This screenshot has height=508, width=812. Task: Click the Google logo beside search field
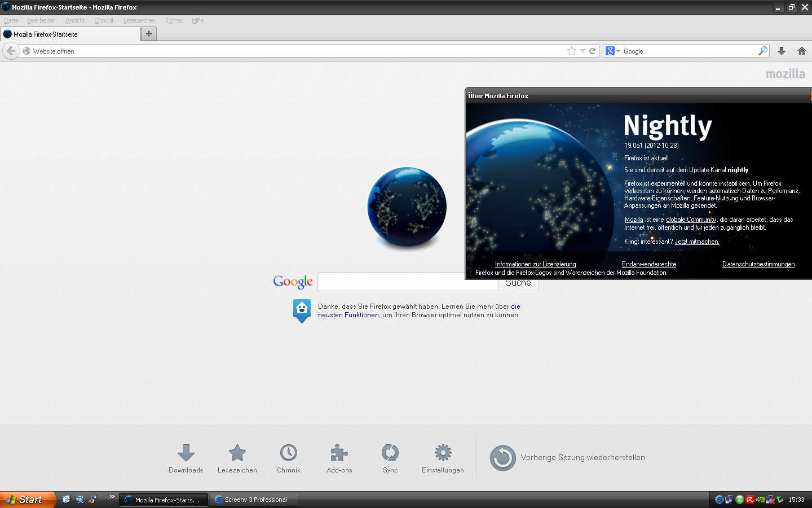point(293,281)
